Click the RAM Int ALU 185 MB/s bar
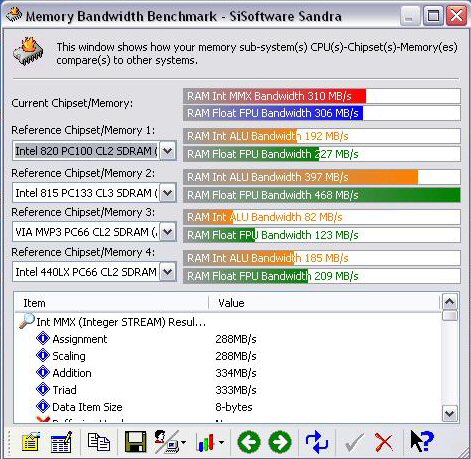 click(x=322, y=258)
